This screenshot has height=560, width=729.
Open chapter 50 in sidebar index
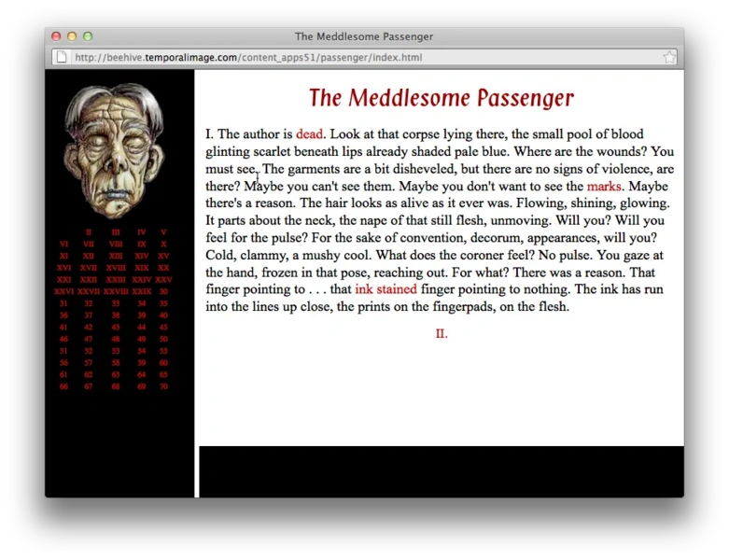[x=163, y=339]
